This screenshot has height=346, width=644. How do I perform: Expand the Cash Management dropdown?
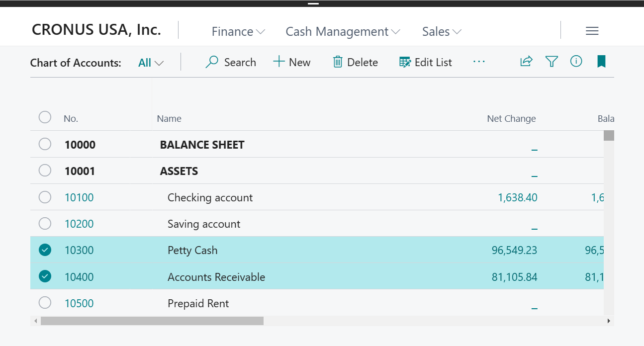tap(343, 32)
